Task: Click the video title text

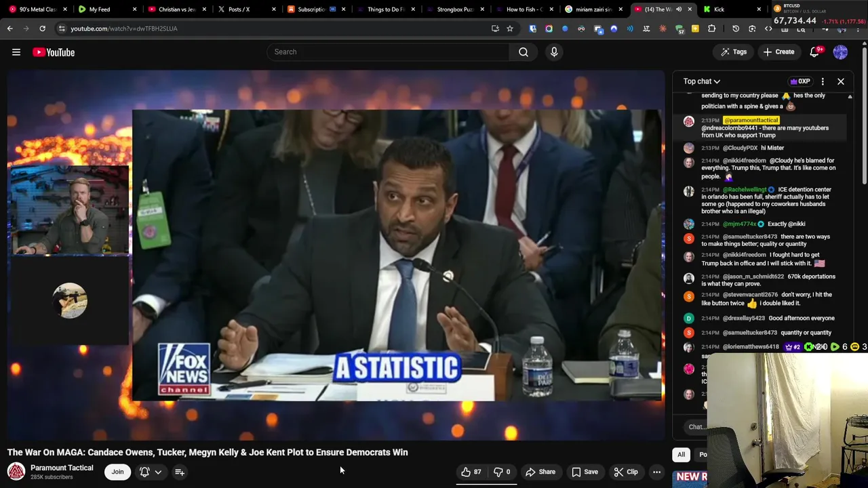Action: click(208, 452)
